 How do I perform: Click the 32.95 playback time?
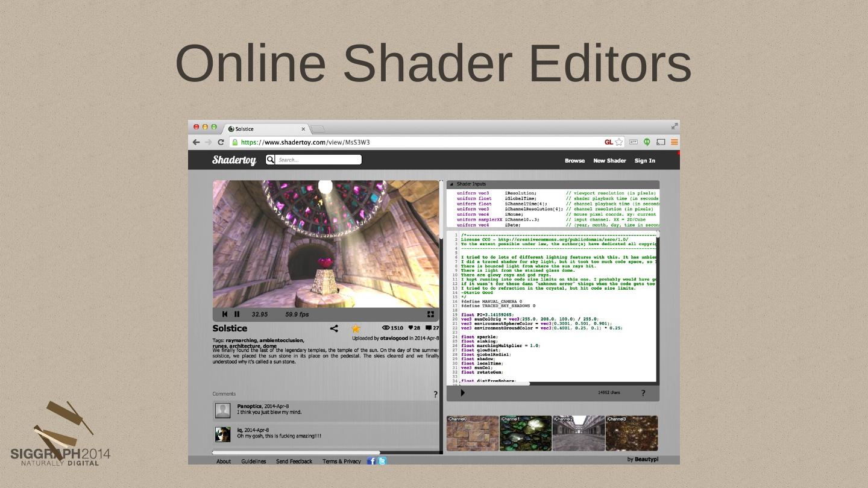pyautogui.click(x=260, y=314)
